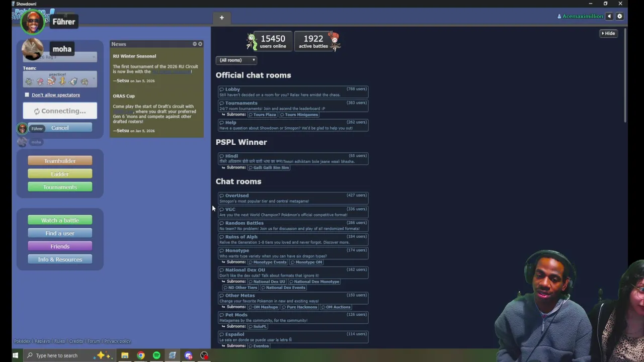Join the National Dex OU room

293,273
